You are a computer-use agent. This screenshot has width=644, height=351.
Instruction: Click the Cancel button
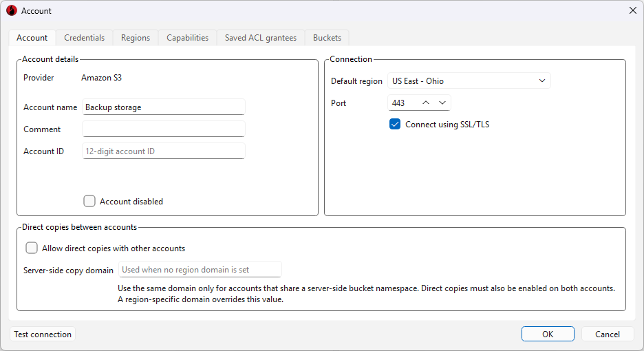(x=608, y=334)
